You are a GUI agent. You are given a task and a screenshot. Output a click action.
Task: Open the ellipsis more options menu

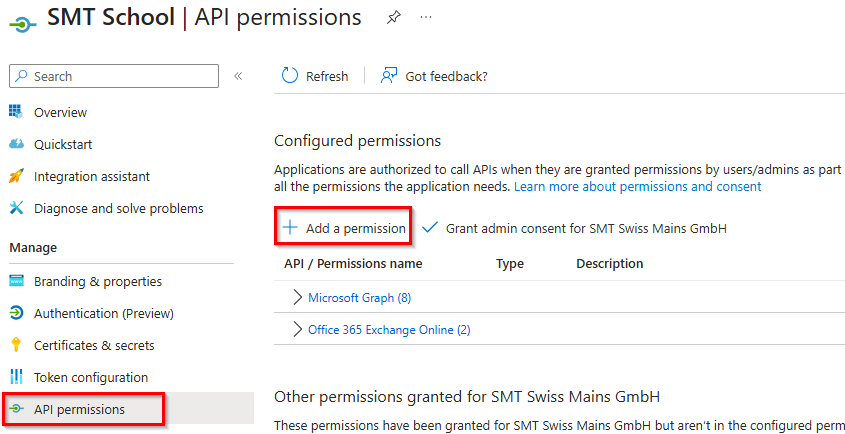(427, 18)
